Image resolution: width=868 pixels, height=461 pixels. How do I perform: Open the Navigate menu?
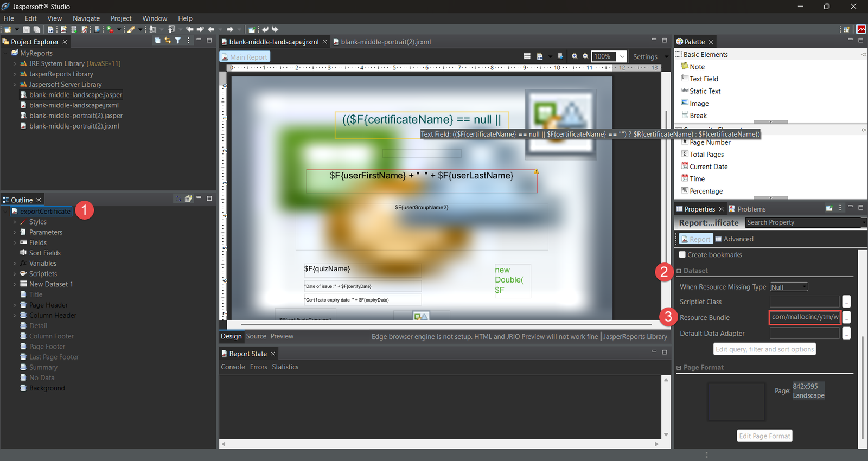point(86,18)
